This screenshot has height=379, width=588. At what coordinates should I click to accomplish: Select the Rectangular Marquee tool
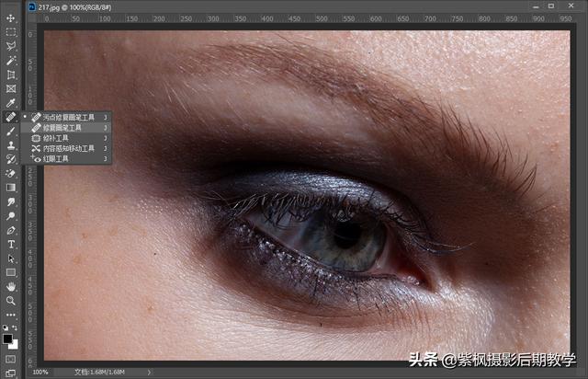(11, 32)
